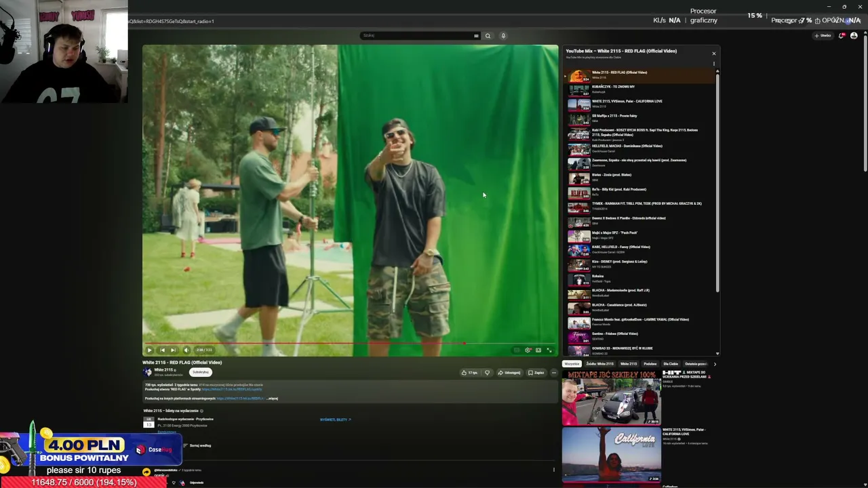Open MIXTAPE JBC SZKIEŁY recommended video thumbnail
The width and height of the screenshot is (868, 488).
point(611,398)
